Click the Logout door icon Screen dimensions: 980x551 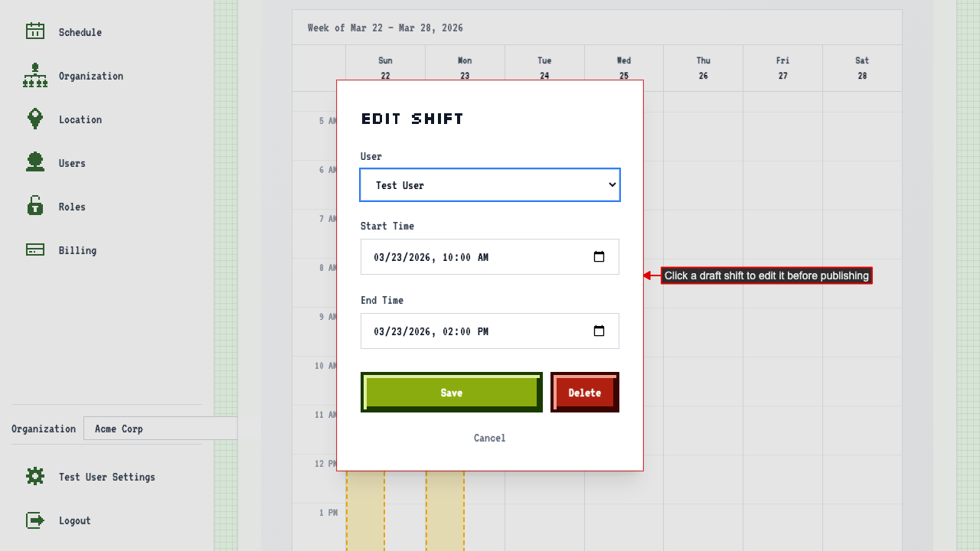[x=35, y=520]
